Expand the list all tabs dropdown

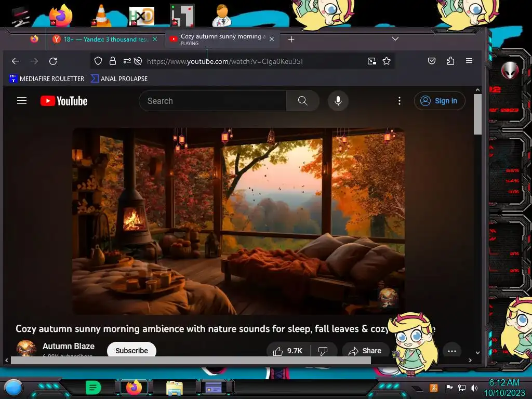click(x=395, y=39)
